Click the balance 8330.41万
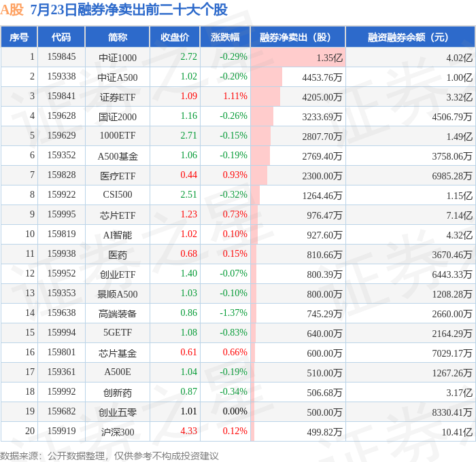This screenshot has width=476, height=462. (452, 412)
